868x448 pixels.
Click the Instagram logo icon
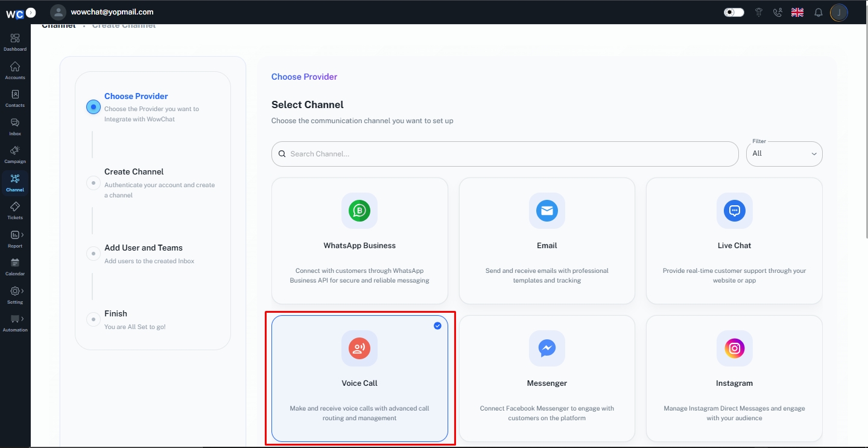[735, 348]
